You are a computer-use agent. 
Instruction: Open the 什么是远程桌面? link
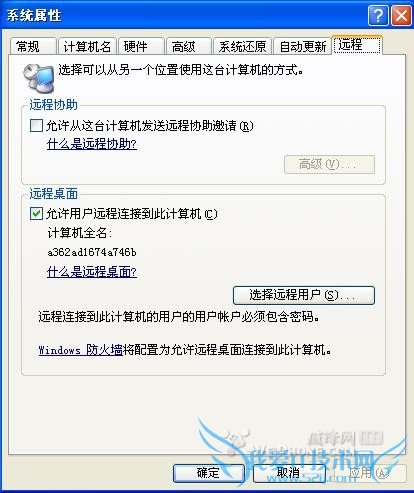[x=92, y=272]
